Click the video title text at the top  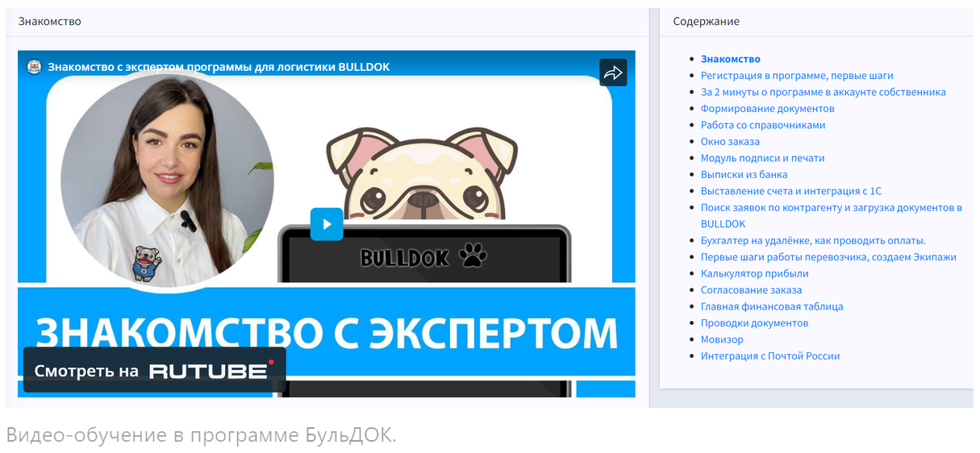click(219, 67)
